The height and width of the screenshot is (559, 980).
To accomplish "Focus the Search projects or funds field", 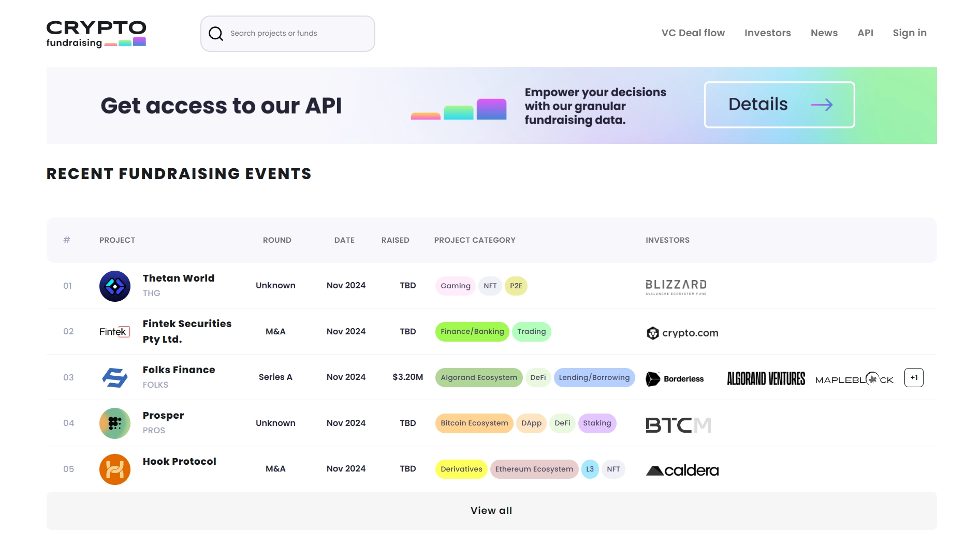I will [287, 34].
